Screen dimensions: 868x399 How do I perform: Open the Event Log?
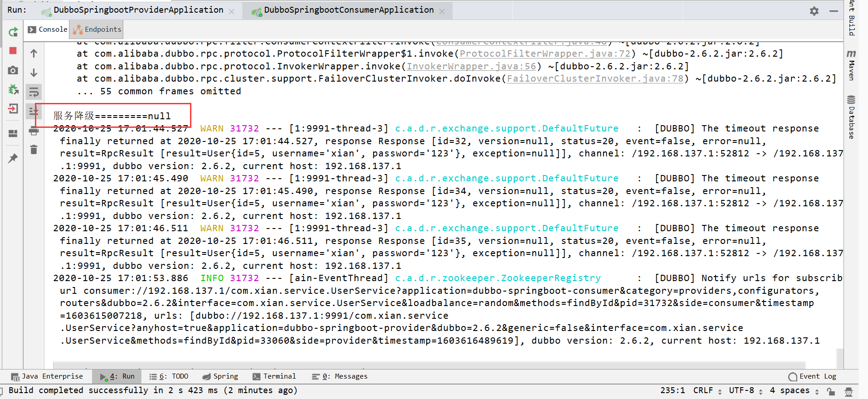[812, 376]
